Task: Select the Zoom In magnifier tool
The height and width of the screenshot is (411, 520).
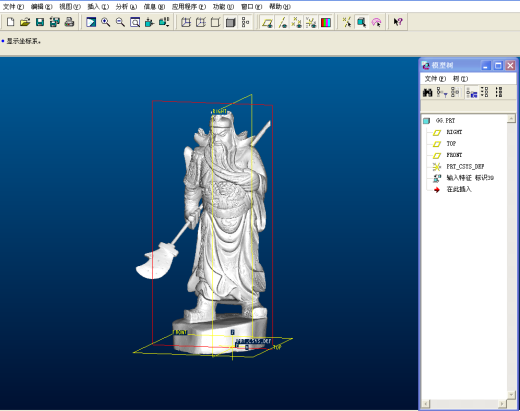Action: point(106,22)
